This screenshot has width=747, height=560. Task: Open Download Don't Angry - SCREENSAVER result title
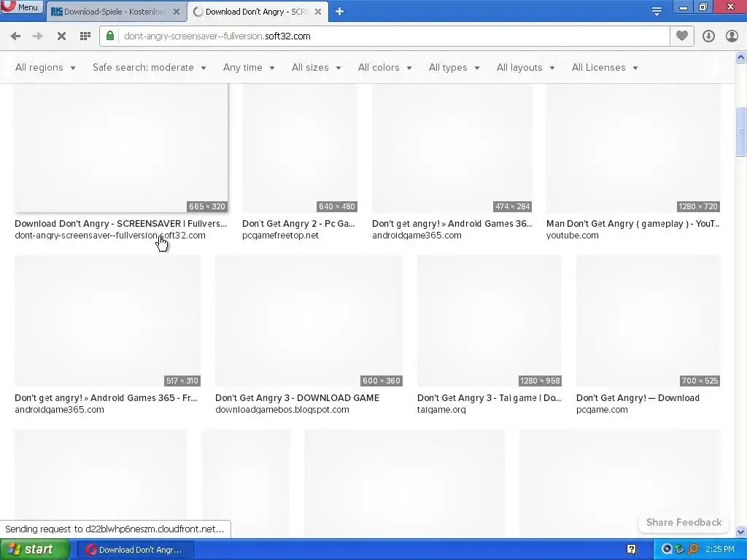(121, 223)
